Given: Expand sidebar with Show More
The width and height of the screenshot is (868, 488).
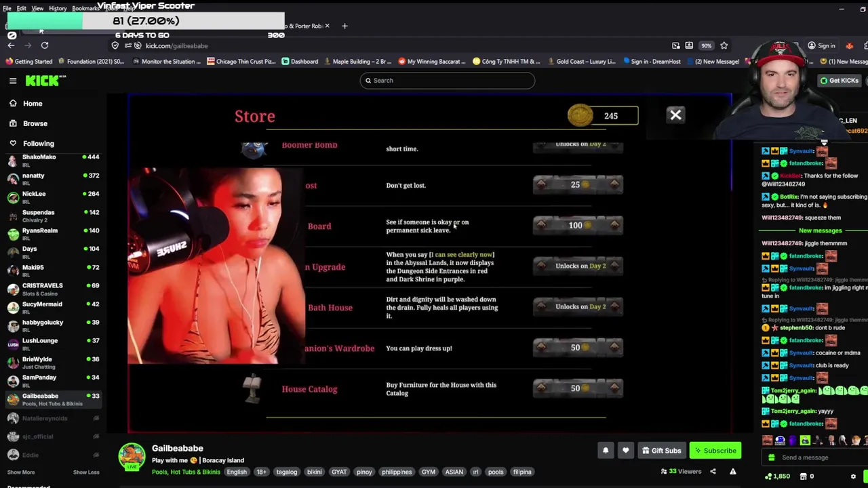Looking at the screenshot, I should point(21,472).
